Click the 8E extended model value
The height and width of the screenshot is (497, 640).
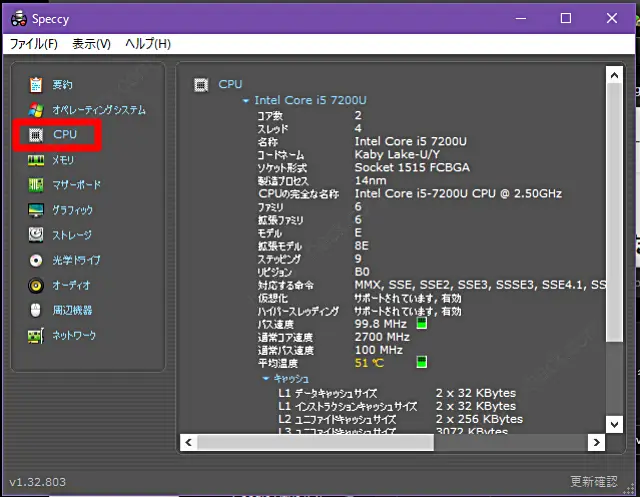[x=361, y=246]
